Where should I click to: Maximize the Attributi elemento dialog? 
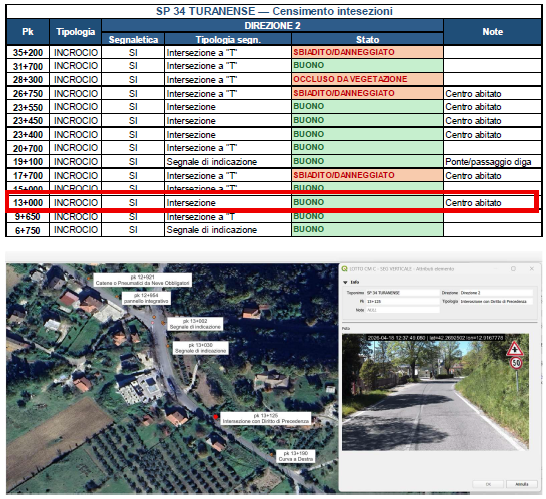click(x=513, y=268)
